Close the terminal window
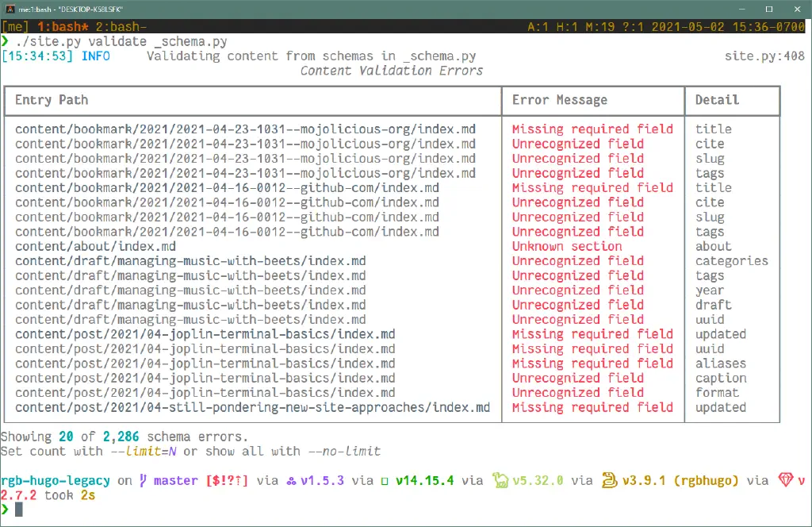Viewport: 812px width, 527px height. point(798,10)
